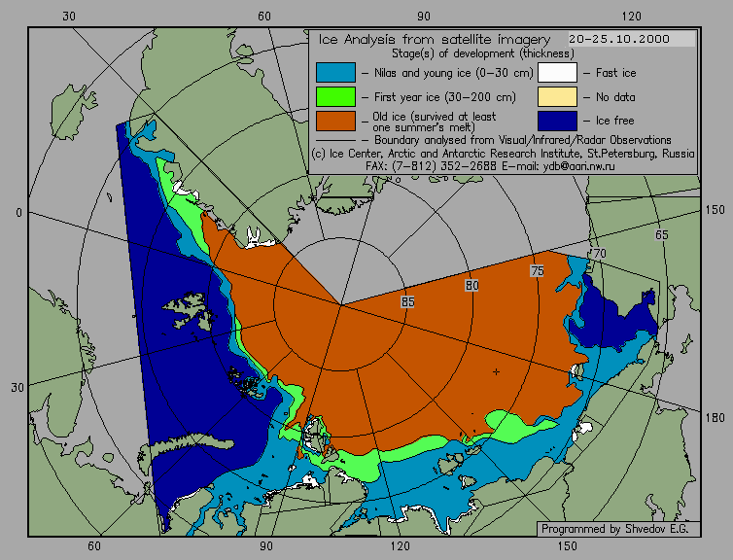Click the 180 longitude label

(x=715, y=417)
